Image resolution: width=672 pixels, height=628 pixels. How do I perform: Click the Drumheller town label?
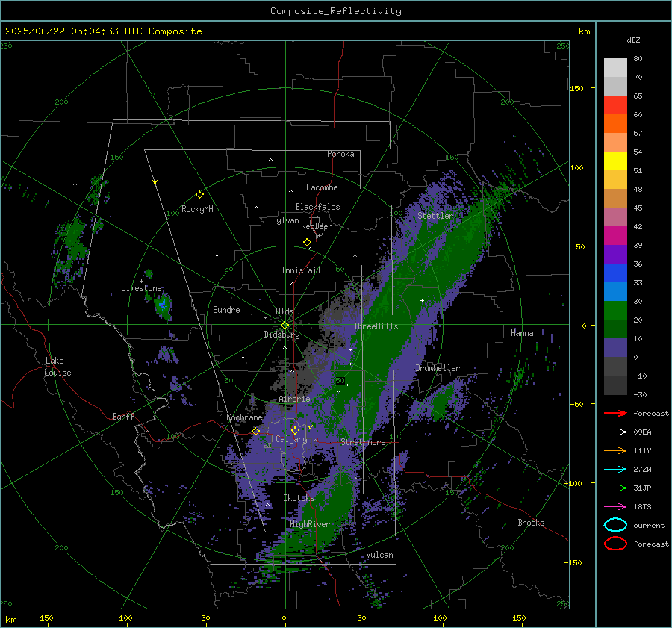tap(438, 368)
